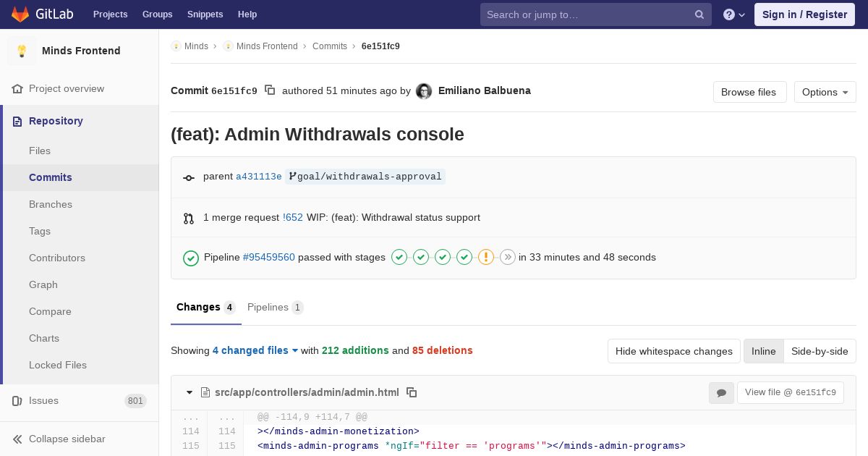Open parent commit a431113e

(x=259, y=177)
